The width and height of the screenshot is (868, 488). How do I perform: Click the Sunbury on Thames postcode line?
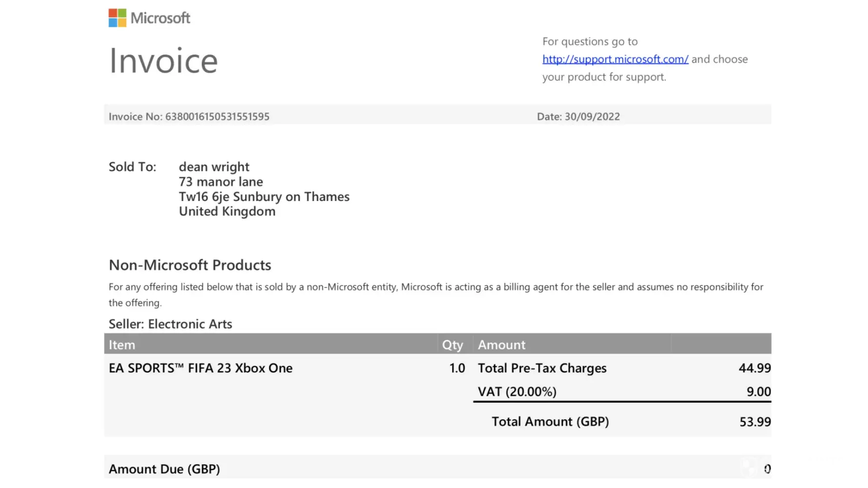point(264,197)
